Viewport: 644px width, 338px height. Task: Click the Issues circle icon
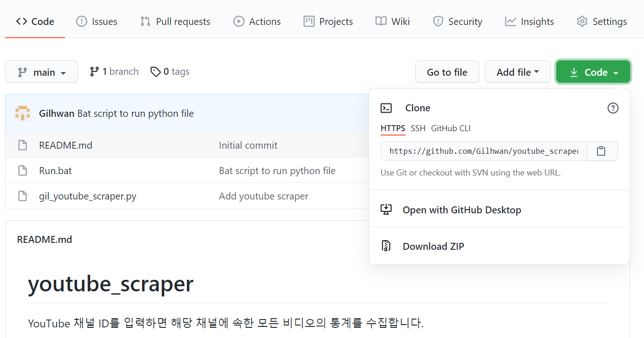click(82, 21)
